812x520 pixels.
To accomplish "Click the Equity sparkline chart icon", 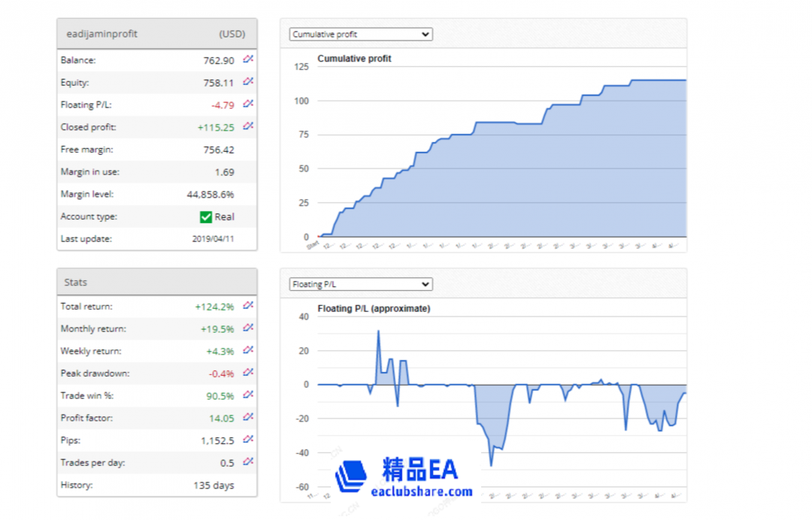I will [248, 82].
